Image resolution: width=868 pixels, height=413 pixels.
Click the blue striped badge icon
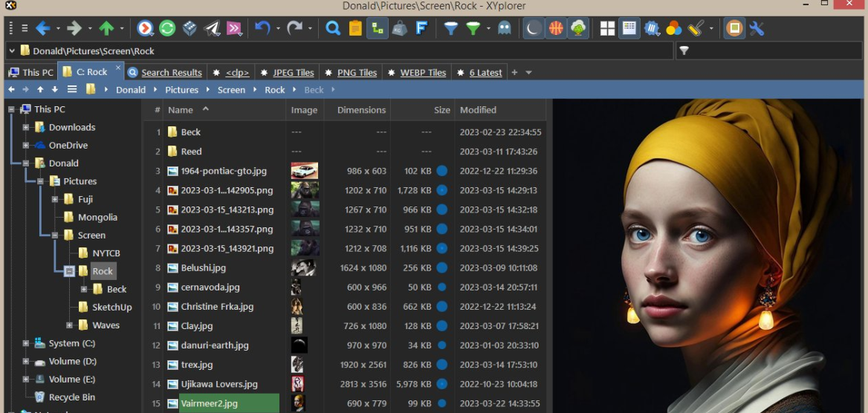tap(652, 28)
